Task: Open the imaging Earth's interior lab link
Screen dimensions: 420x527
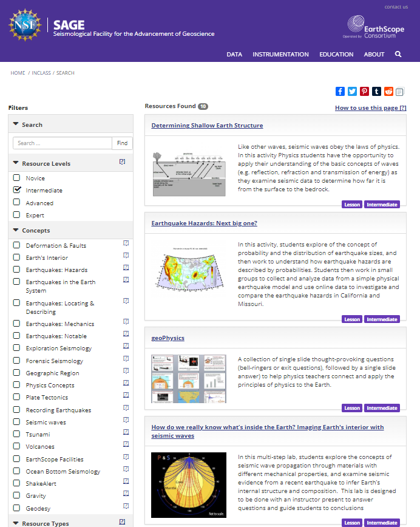Action: 268,431
